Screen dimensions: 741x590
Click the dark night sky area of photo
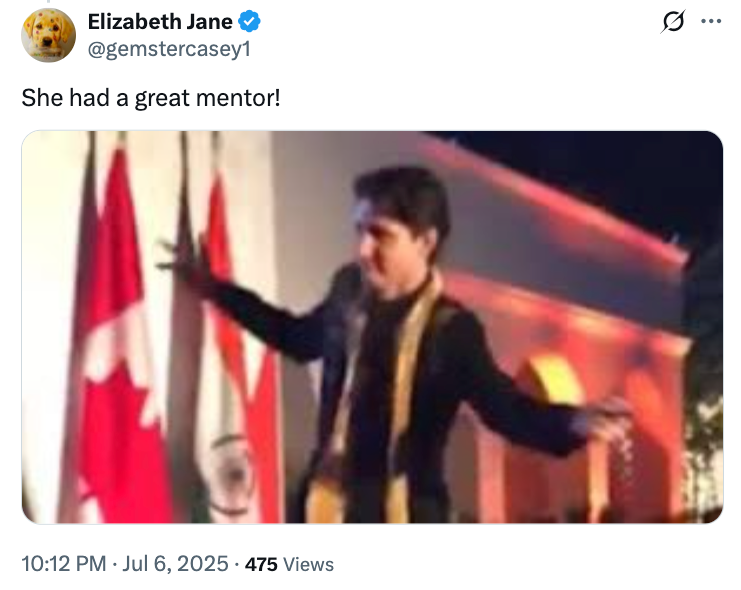pyautogui.click(x=614, y=175)
